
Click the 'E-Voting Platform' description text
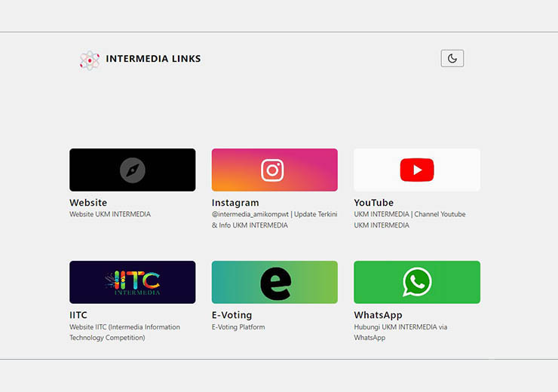(238, 327)
